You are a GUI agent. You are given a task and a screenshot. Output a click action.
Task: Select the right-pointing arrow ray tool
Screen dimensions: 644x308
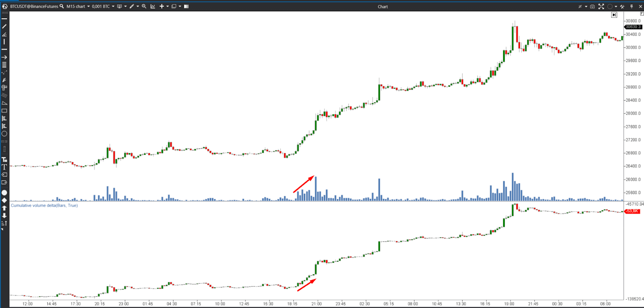click(4, 57)
